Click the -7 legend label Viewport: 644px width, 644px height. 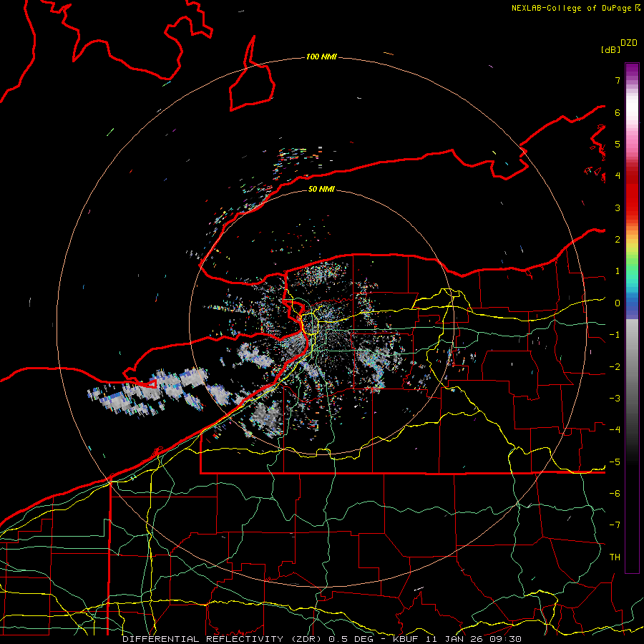click(x=615, y=525)
